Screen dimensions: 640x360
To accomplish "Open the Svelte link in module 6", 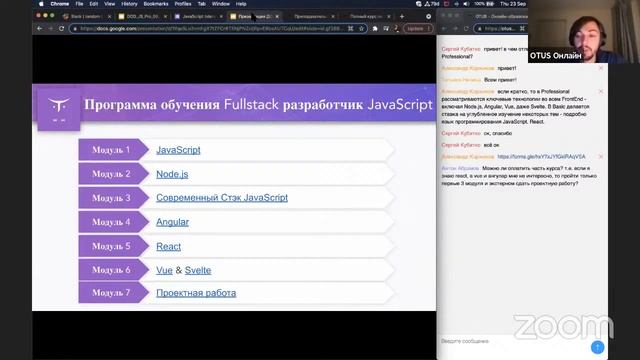I will [198, 270].
